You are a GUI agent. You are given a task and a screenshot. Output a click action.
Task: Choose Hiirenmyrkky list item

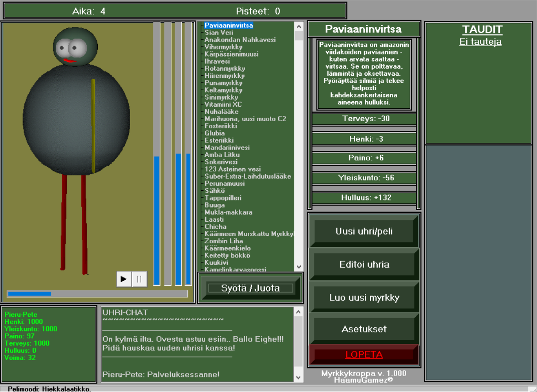point(224,76)
